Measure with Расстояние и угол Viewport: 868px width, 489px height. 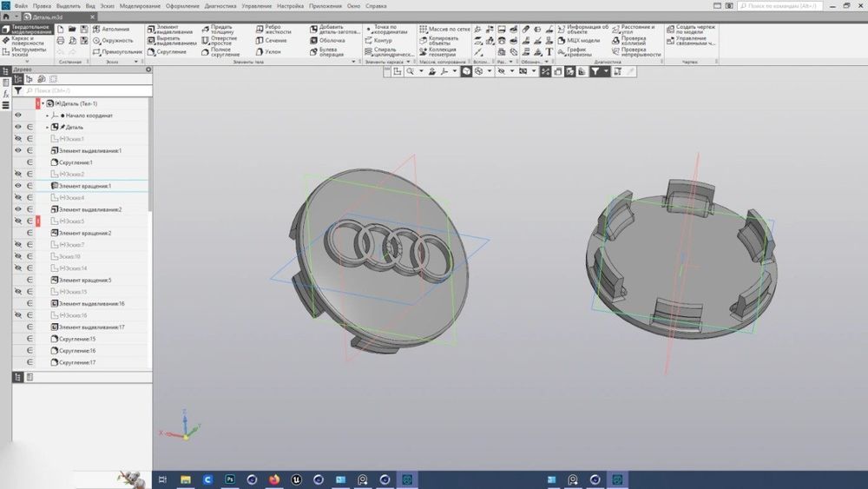pos(634,29)
